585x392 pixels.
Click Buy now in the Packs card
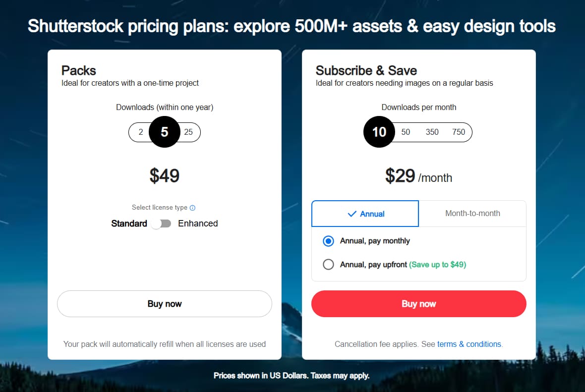point(165,304)
